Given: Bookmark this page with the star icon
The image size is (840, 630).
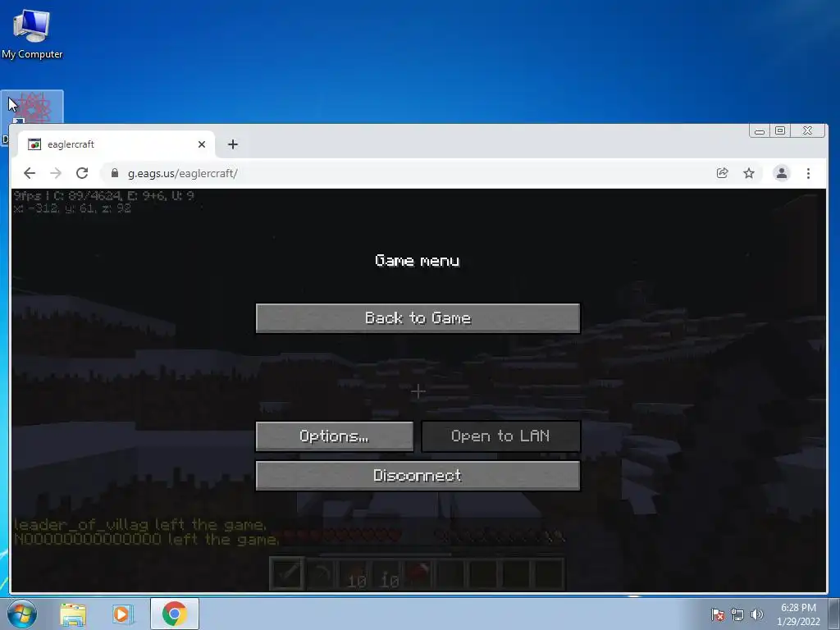Looking at the screenshot, I should click(x=749, y=173).
